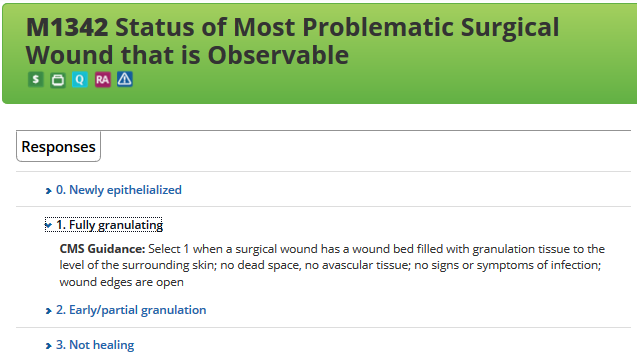Click the magenta RA risk adjustment icon

coord(102,79)
